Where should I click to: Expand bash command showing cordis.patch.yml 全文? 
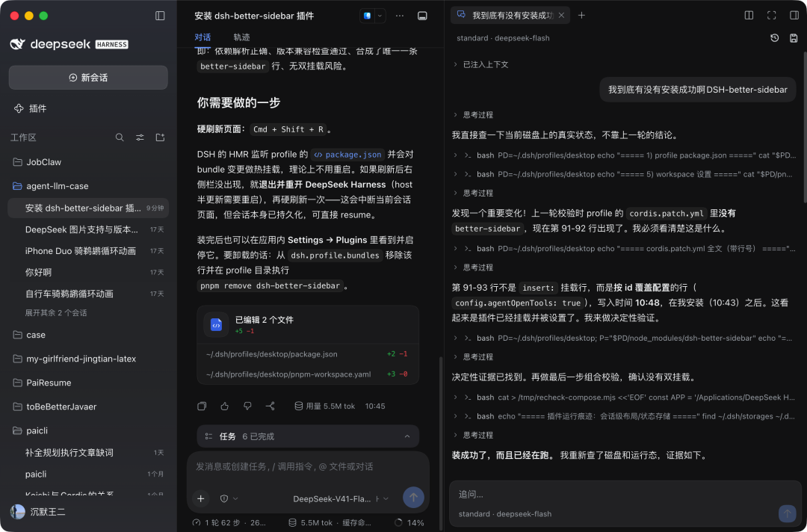(x=624, y=249)
